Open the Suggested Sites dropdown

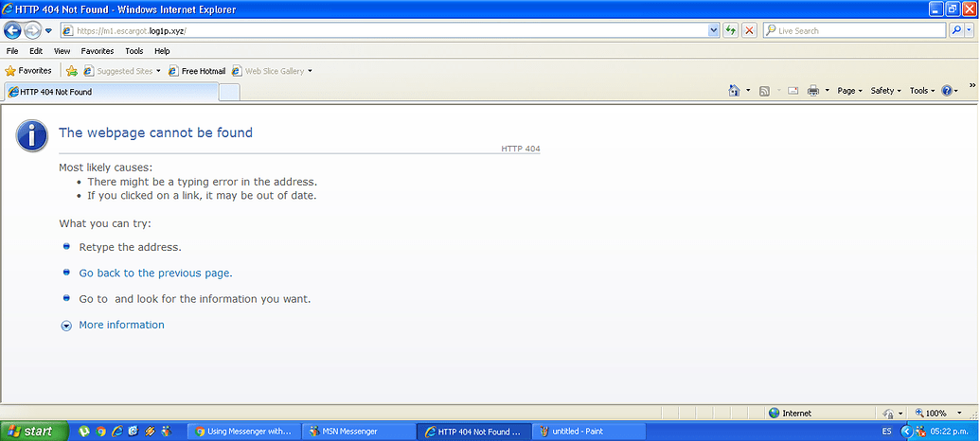click(x=122, y=71)
